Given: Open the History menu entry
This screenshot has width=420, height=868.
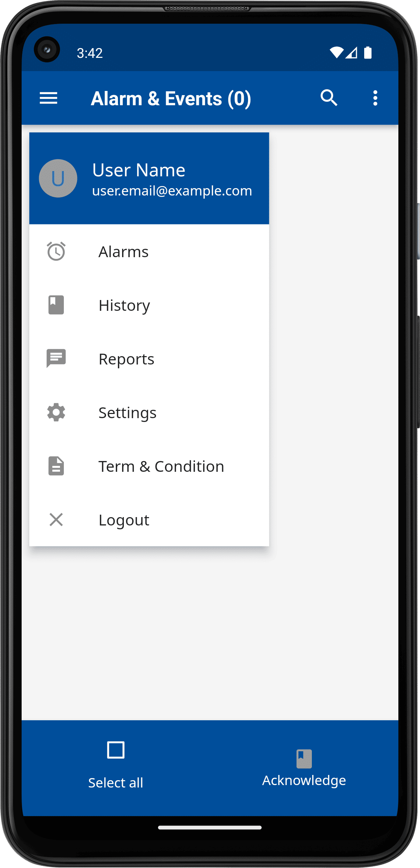Looking at the screenshot, I should (x=149, y=305).
